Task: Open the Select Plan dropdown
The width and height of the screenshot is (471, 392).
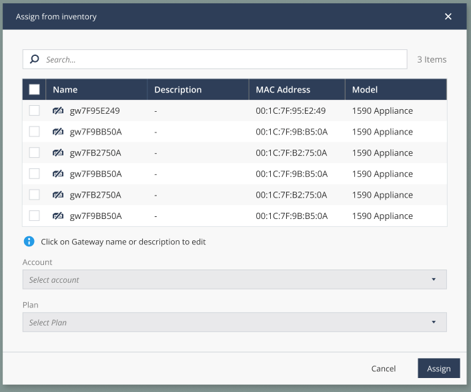Action: pos(234,322)
